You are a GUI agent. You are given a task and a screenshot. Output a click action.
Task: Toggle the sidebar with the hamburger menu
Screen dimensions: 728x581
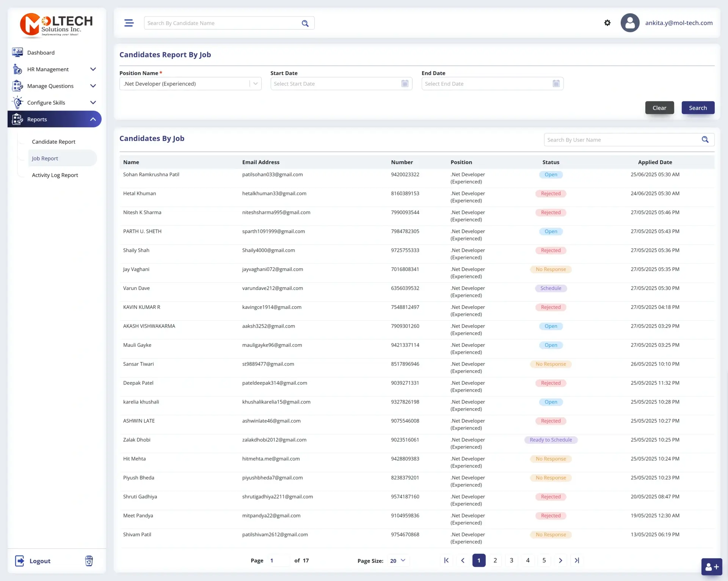coord(129,23)
